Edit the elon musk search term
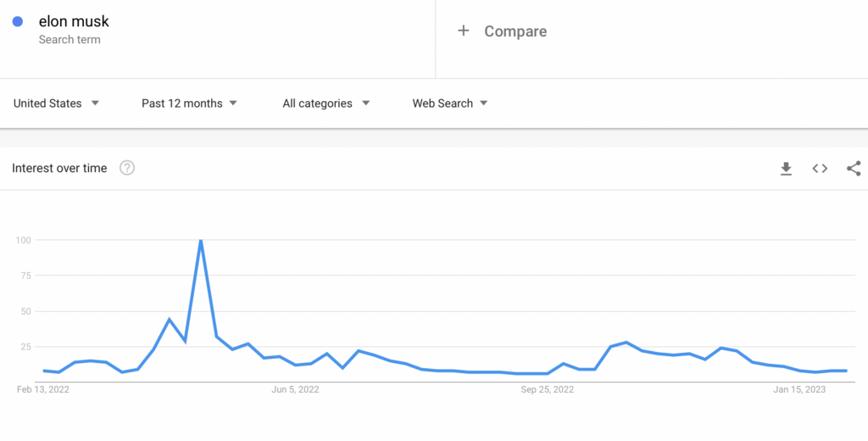The width and height of the screenshot is (868, 441). pos(74,21)
